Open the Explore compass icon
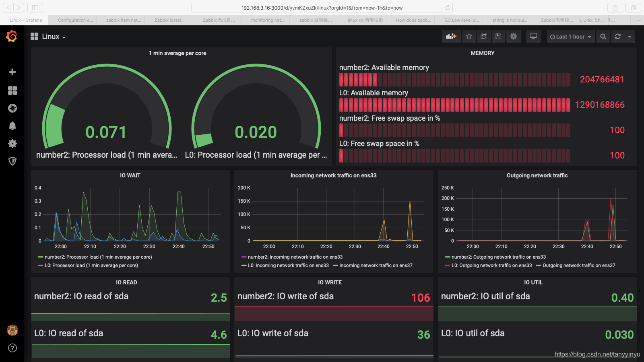The image size is (644, 362). coord(12,108)
